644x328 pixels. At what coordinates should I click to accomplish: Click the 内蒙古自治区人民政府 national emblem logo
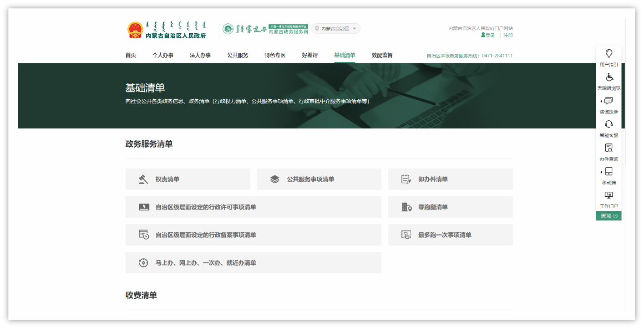[135, 30]
